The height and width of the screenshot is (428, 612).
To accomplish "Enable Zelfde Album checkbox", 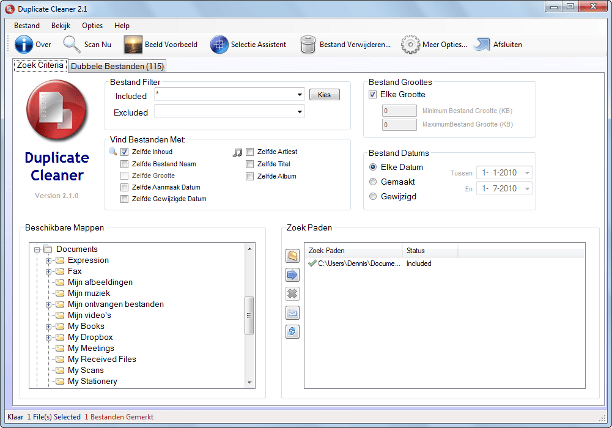I will pos(250,176).
